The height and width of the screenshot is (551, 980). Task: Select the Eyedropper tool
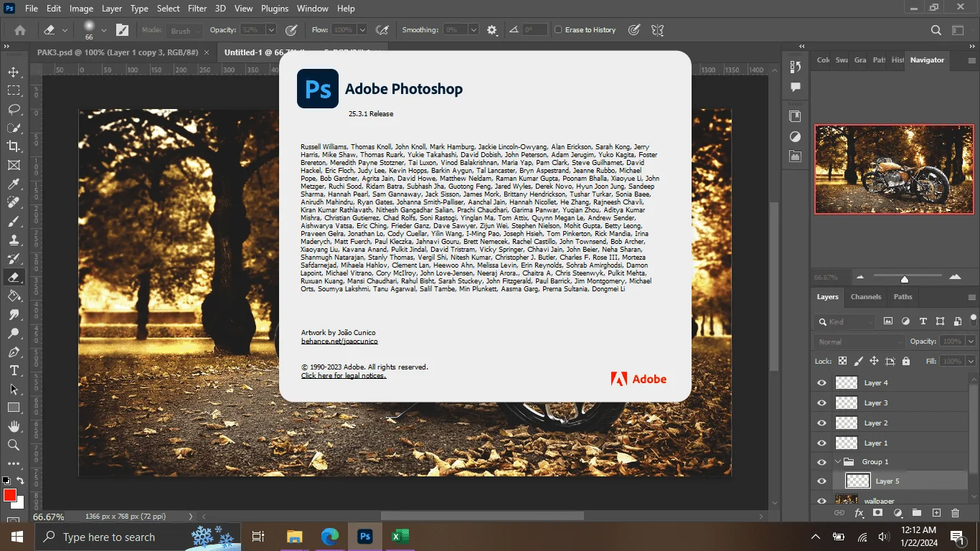point(14,184)
